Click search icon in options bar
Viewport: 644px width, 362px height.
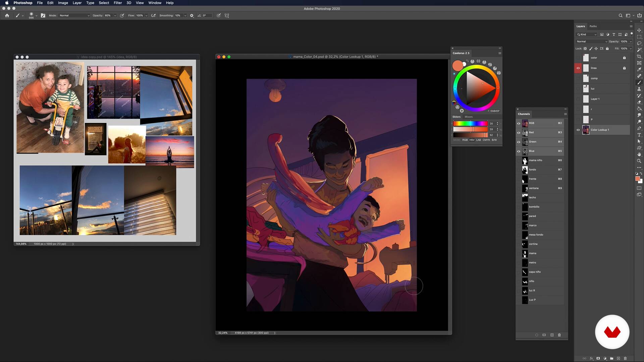coord(620,15)
